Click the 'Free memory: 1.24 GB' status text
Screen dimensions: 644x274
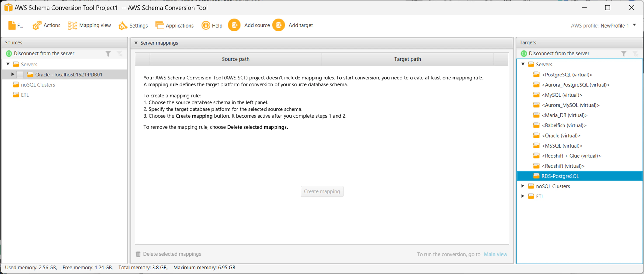point(88,267)
